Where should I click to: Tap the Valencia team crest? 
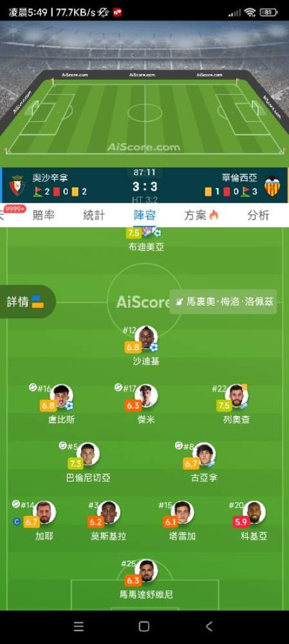pos(272,185)
